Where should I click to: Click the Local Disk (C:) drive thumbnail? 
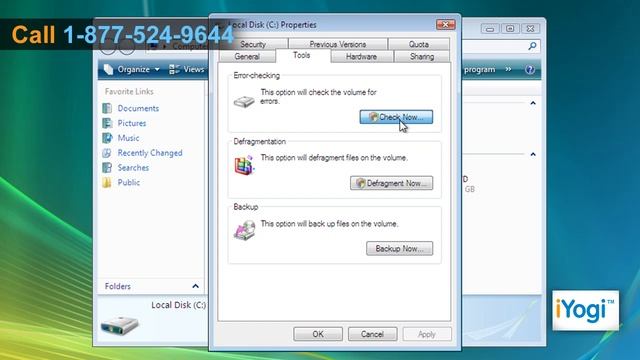click(x=120, y=325)
